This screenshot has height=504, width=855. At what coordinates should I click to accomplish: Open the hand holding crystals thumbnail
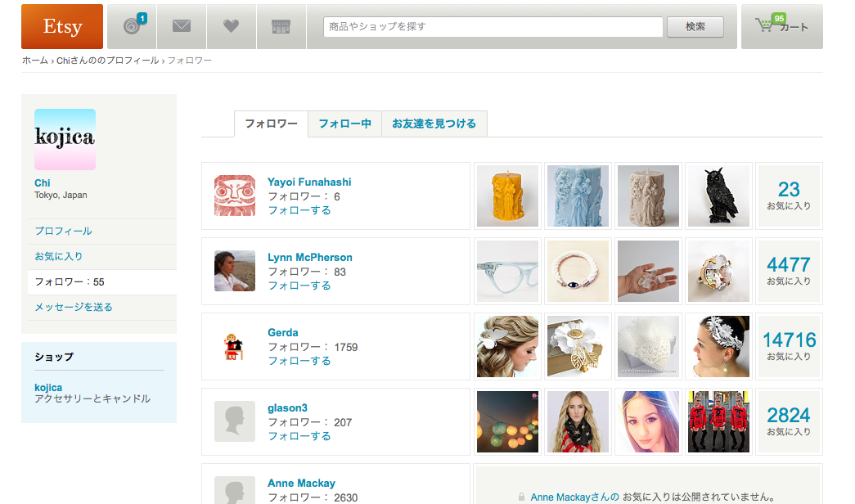(648, 271)
